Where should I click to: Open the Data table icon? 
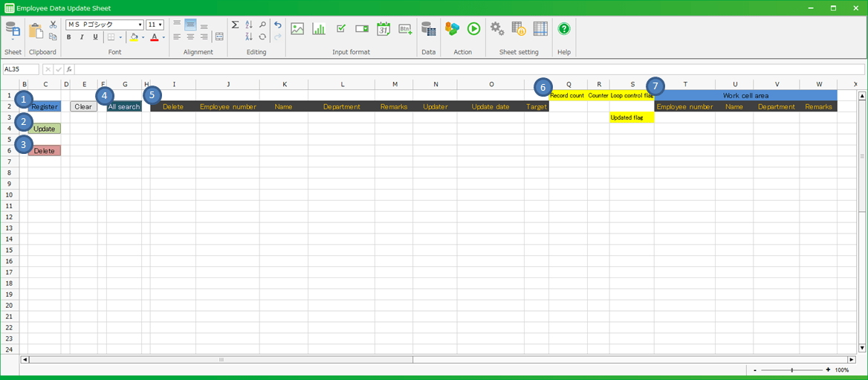pyautogui.click(x=429, y=29)
